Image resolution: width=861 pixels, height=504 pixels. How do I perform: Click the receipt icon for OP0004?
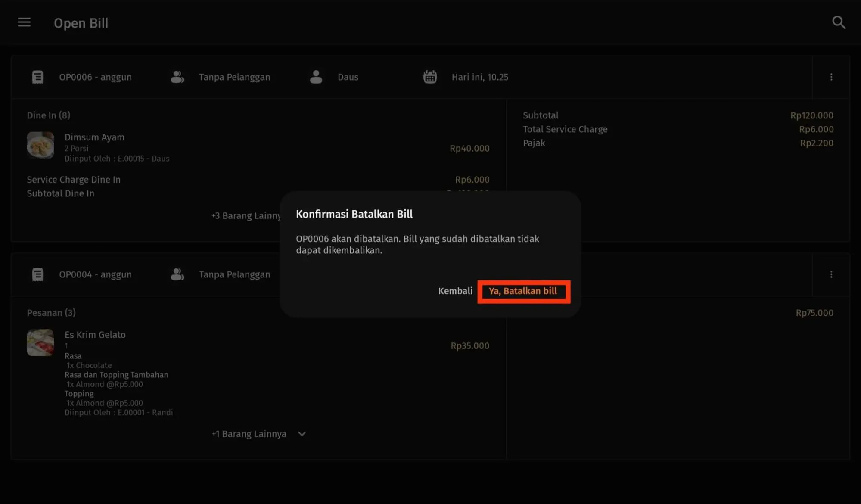[x=38, y=274]
